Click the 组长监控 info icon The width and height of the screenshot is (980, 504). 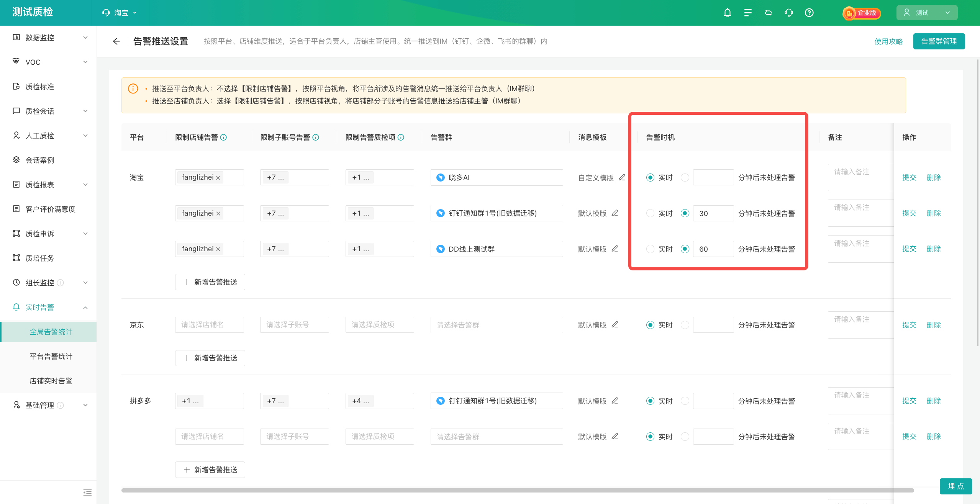click(x=60, y=283)
